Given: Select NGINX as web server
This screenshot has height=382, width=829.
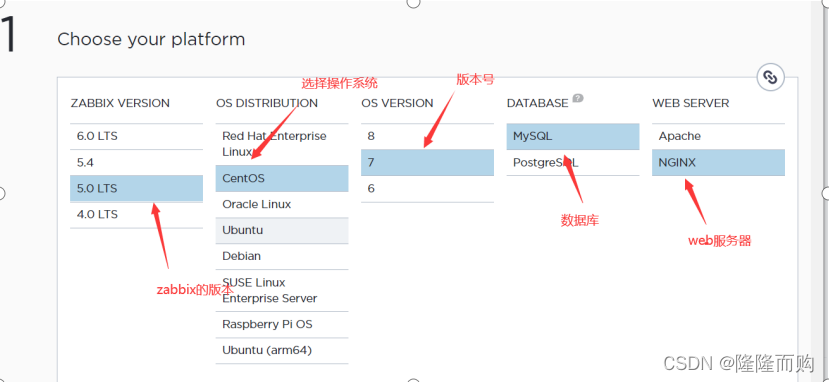Looking at the screenshot, I should point(718,163).
